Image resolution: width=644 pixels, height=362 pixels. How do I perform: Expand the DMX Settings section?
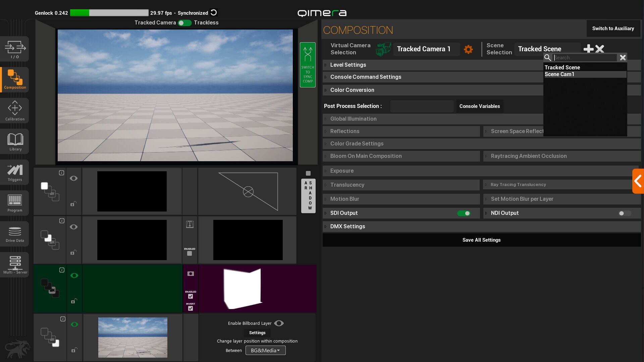[x=347, y=226]
